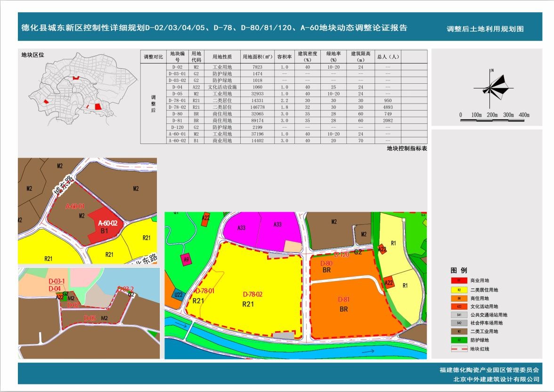Click the 0–400m scale bar
Image resolution: width=554 pixels, height=392 pixels.
(x=492, y=120)
